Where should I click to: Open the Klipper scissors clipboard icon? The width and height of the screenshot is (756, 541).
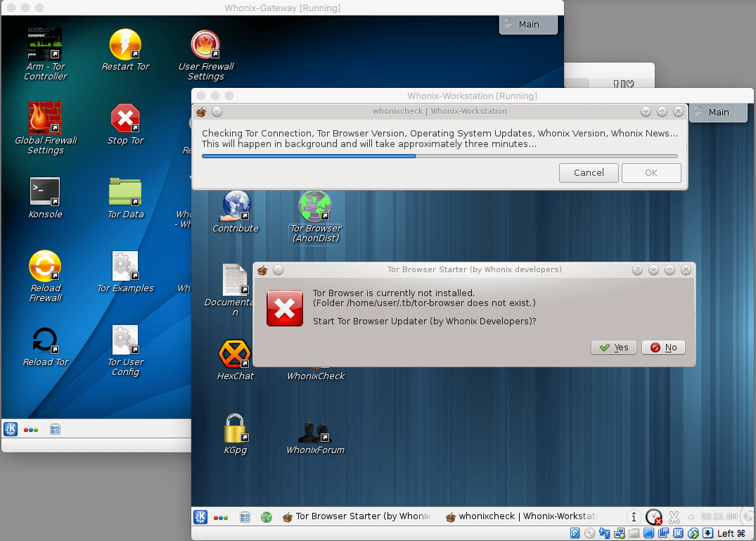(x=674, y=517)
